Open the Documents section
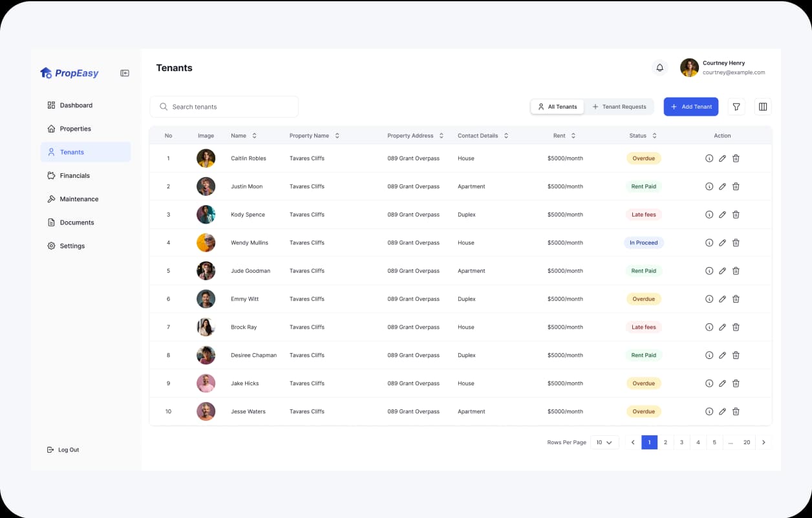This screenshot has height=518, width=812. click(x=85, y=222)
